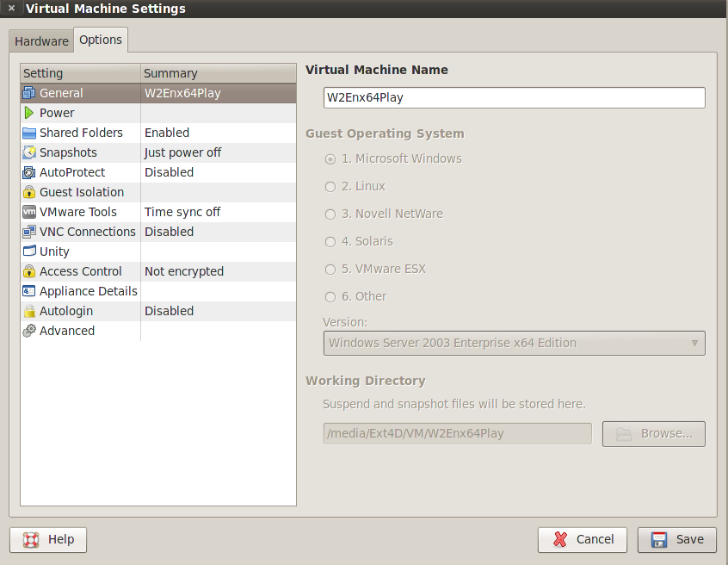
Task: Select the Appliance Details row label
Action: point(89,291)
